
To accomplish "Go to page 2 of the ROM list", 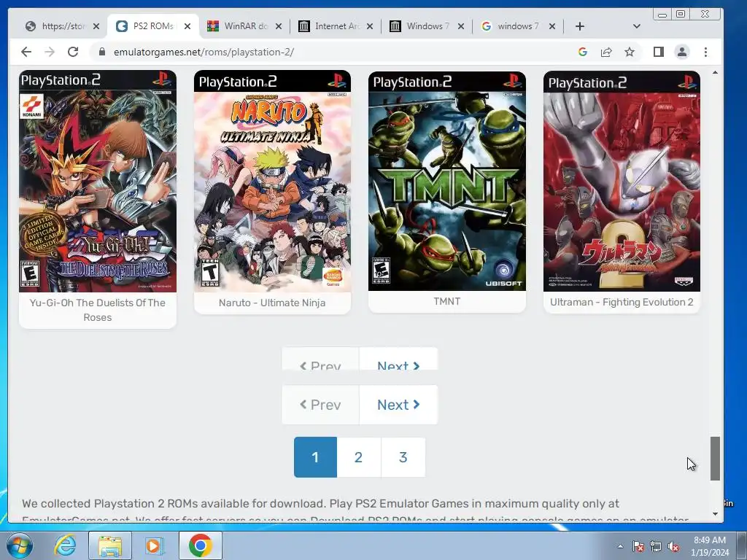I will (x=359, y=457).
